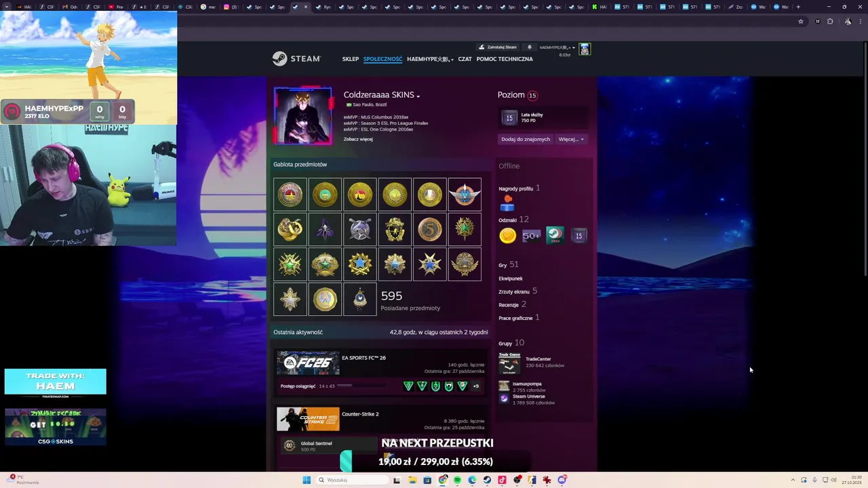This screenshot has height=488, width=868.
Task: Open Discord from the taskbar
Action: [562, 480]
